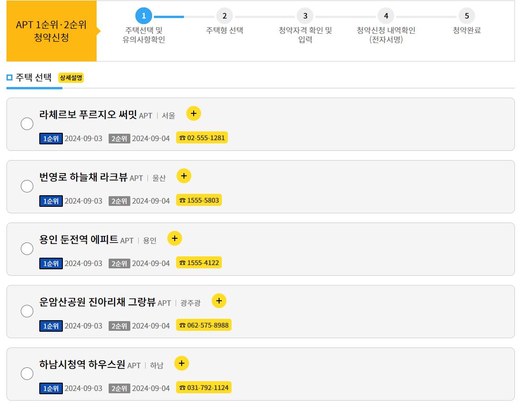Select 라체르보 푸르지오 써밋 radio button
This screenshot has width=532, height=409.
point(27,124)
